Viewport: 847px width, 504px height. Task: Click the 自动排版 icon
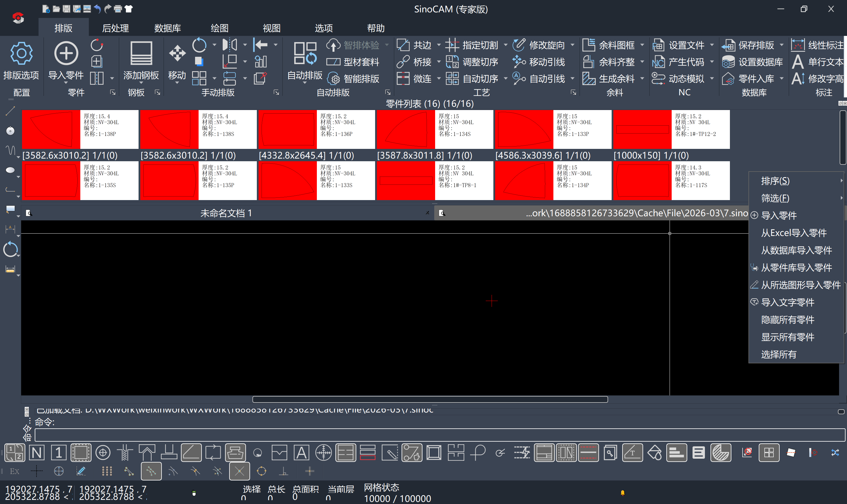(304, 53)
